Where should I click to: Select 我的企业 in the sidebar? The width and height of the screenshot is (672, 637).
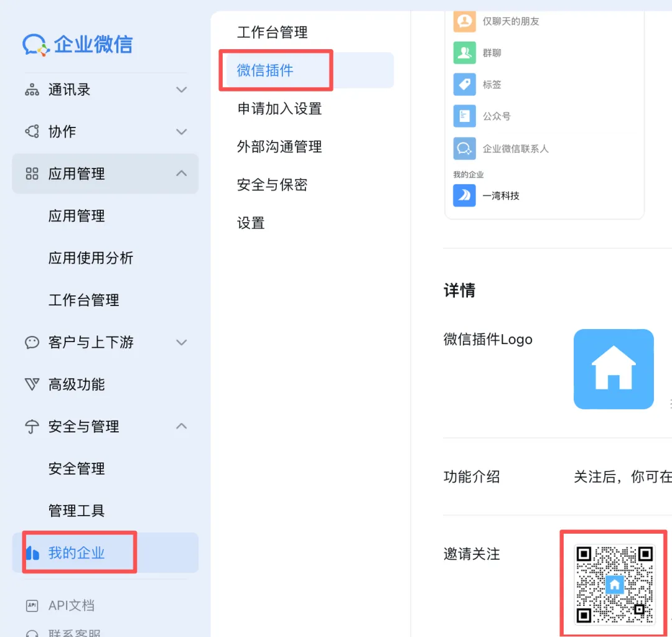coord(105,553)
